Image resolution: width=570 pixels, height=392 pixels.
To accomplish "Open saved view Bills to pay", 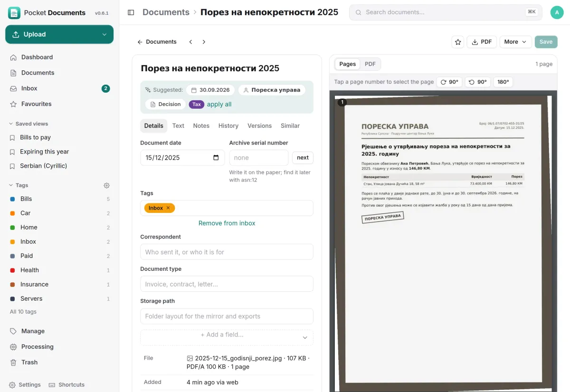I will point(59,137).
